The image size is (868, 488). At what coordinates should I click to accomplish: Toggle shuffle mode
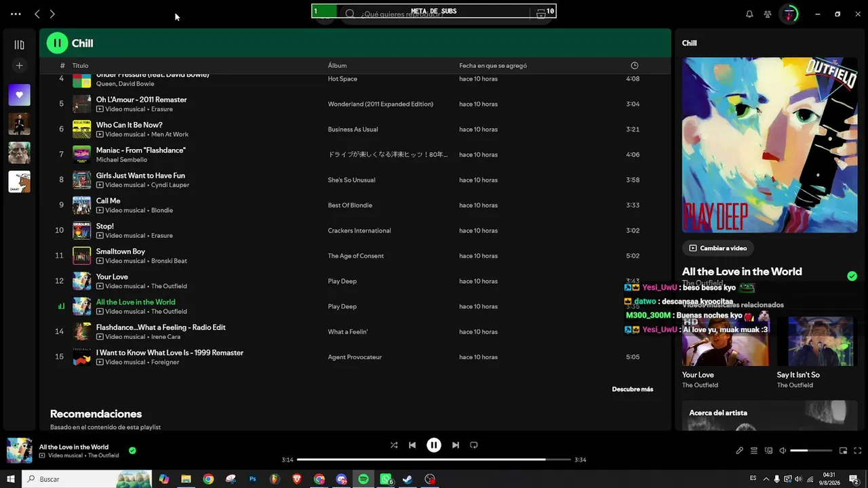pyautogui.click(x=394, y=445)
